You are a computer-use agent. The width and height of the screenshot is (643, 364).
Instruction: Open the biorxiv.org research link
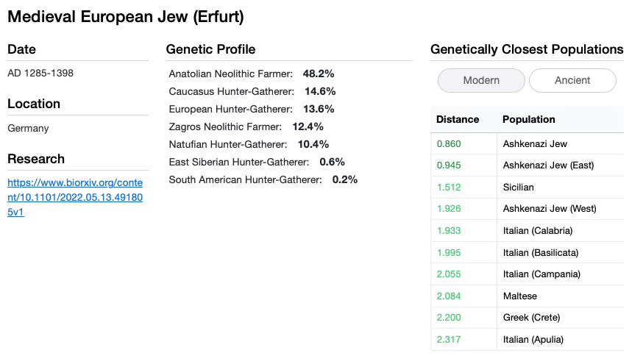(74, 197)
